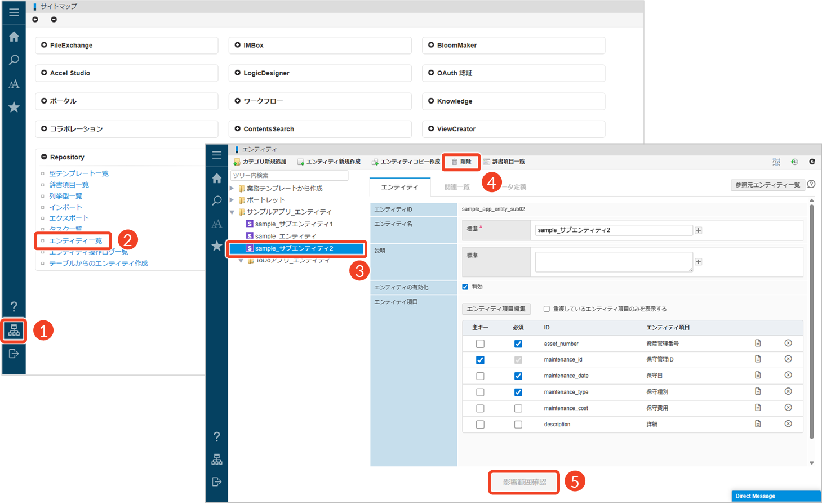This screenshot has height=504, width=822.
Task: Click the ツリー内検索 search field
Action: pos(290,176)
